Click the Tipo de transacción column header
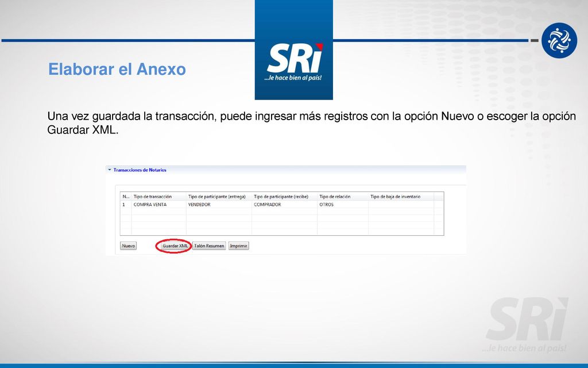 click(x=158, y=197)
